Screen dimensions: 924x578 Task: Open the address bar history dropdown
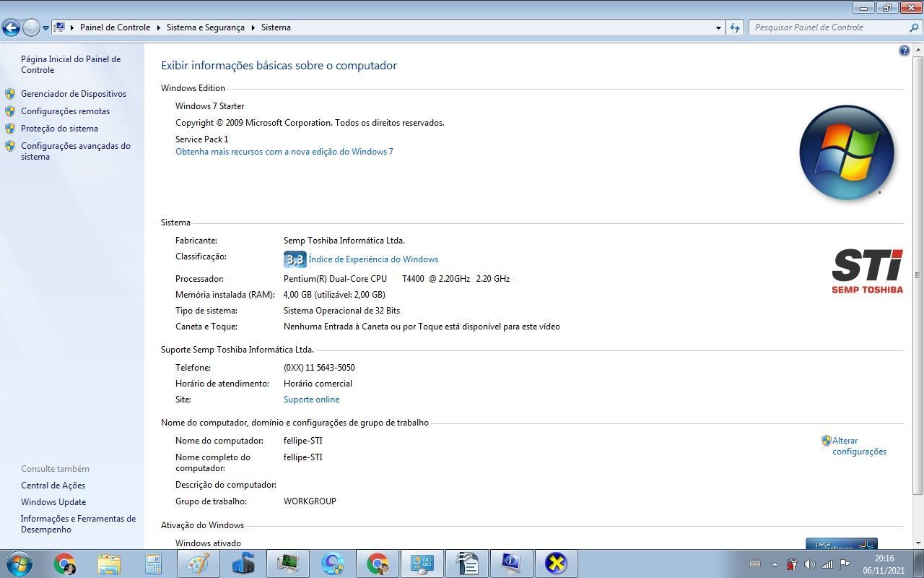coord(718,27)
